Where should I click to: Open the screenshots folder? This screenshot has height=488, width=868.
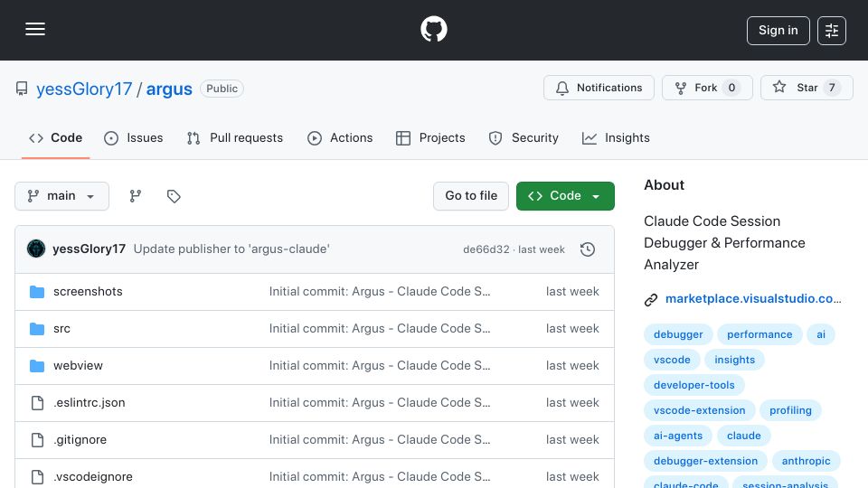point(88,292)
